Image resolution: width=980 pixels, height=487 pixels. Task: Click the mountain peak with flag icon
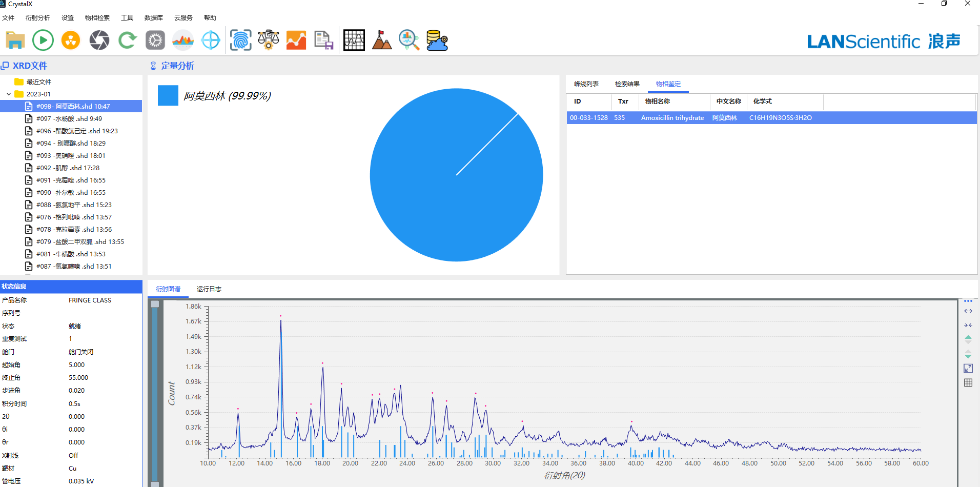(381, 40)
